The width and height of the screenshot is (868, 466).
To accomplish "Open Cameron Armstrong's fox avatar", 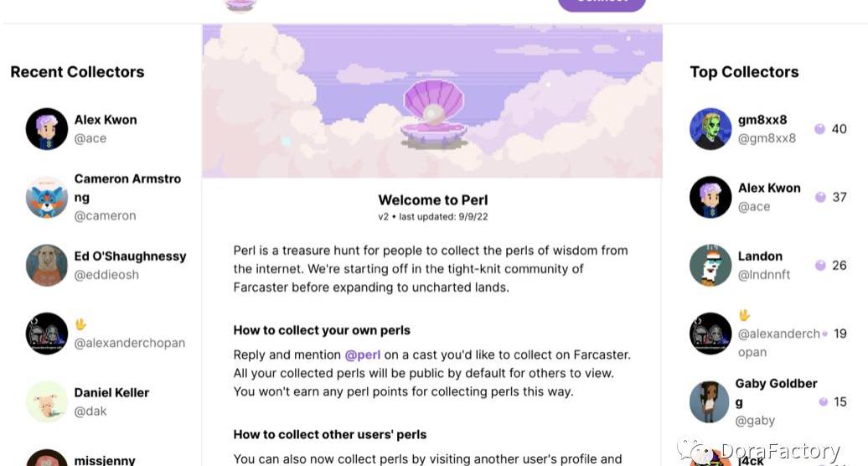I will 47,197.
